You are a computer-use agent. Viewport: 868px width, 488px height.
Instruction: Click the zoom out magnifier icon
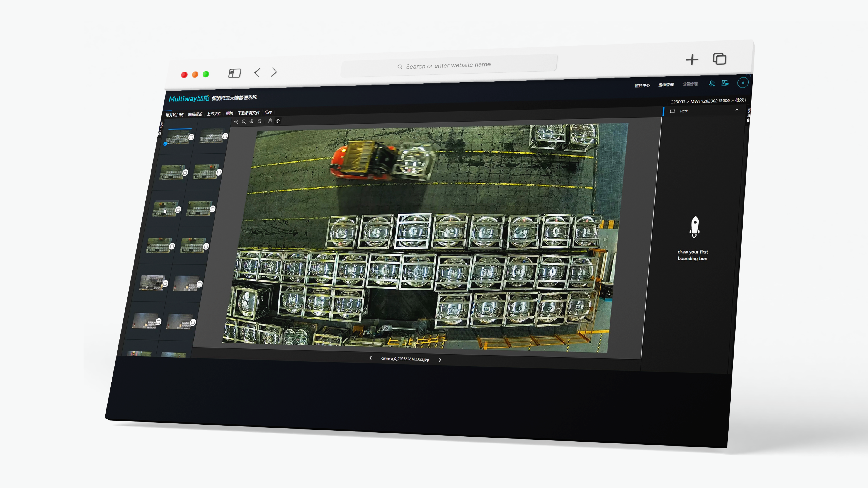point(244,122)
